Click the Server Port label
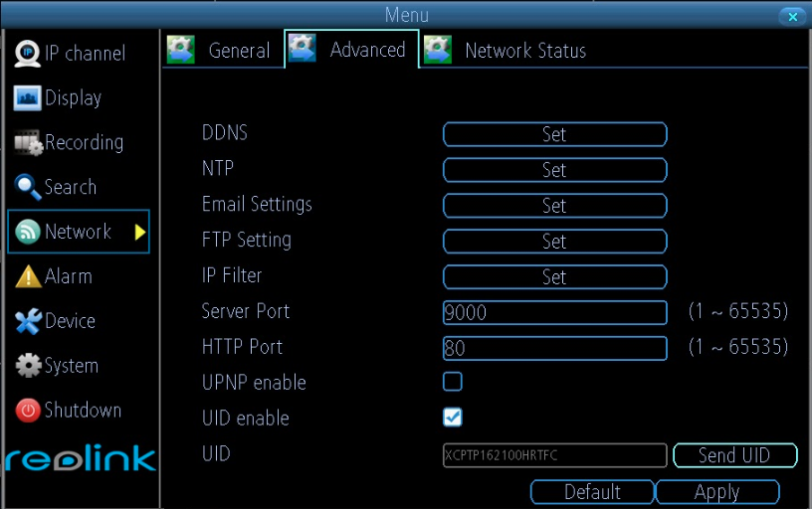Viewport: 812px width, 509px height. 246,311
